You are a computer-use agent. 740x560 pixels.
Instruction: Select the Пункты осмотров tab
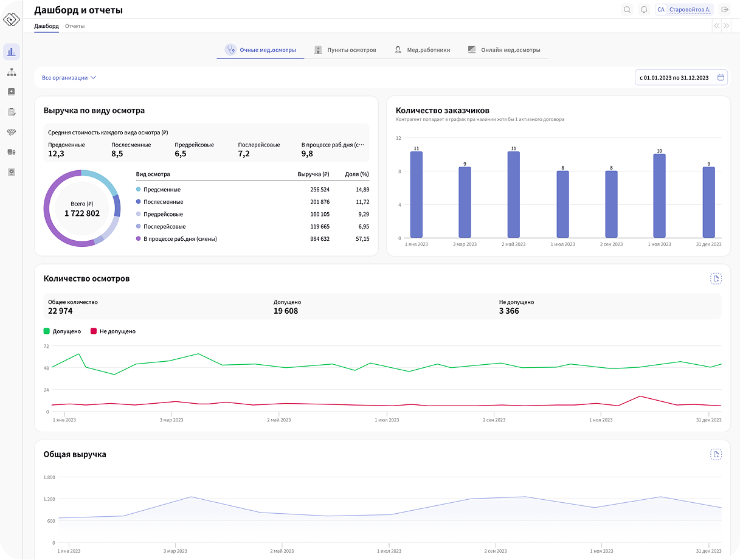[345, 50]
